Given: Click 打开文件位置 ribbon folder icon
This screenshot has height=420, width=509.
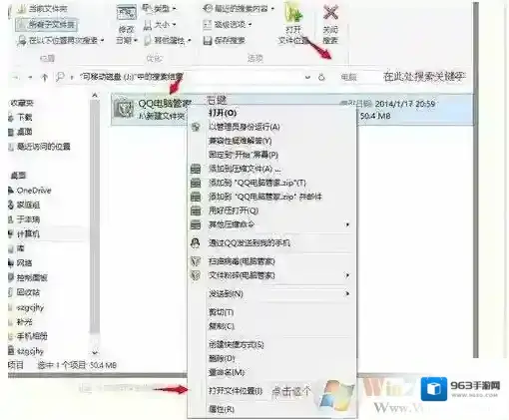Looking at the screenshot, I should coord(294,13).
